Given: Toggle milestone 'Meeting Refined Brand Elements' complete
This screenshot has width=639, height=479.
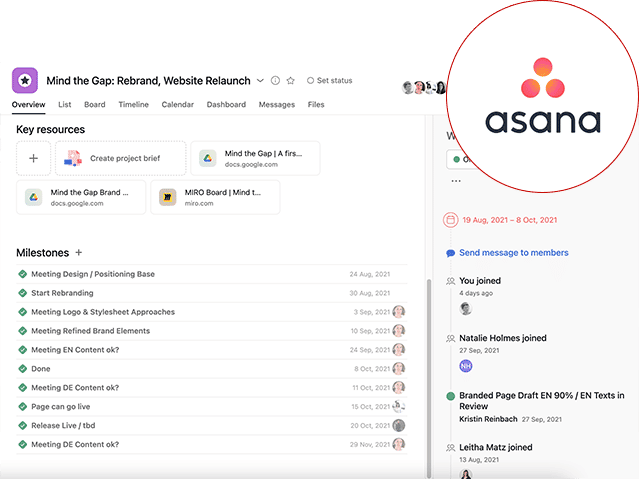Looking at the screenshot, I should coord(22,331).
